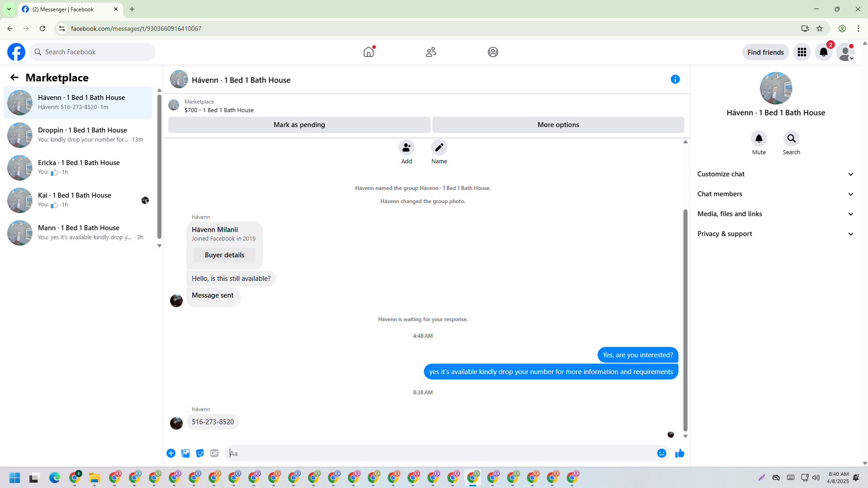Add people to the chat
Screen dimensions: 868x488
pos(407,147)
